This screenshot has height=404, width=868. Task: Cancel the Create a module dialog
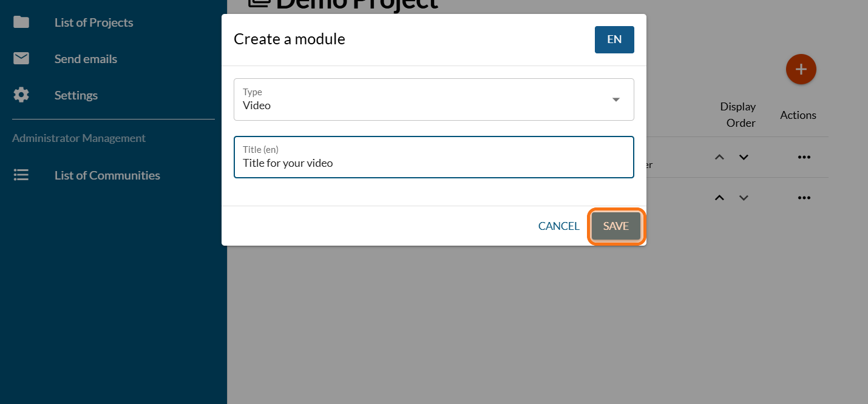(x=558, y=226)
